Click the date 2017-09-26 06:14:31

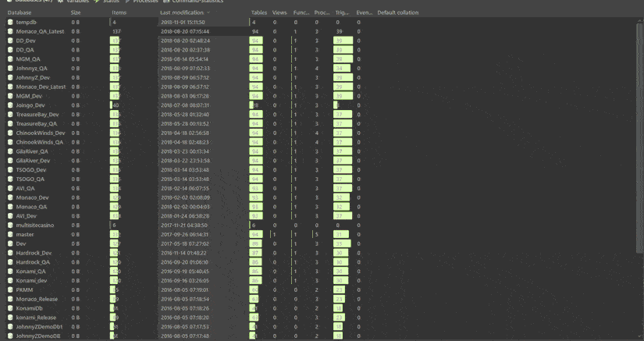(x=184, y=234)
